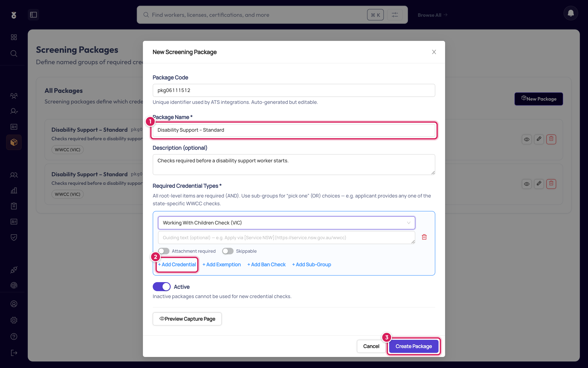Image resolution: width=588 pixels, height=368 pixels.
Task: Open the bar chart reports icon
Action: click(x=14, y=191)
